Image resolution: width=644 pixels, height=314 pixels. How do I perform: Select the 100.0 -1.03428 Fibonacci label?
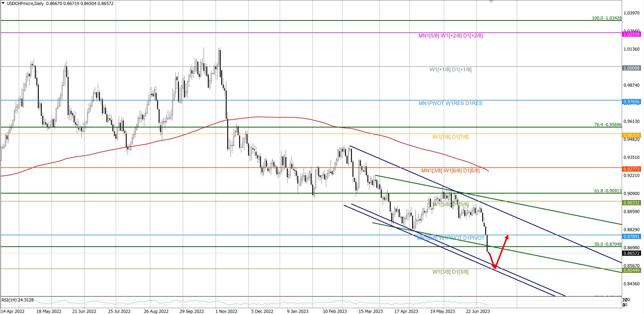click(607, 18)
